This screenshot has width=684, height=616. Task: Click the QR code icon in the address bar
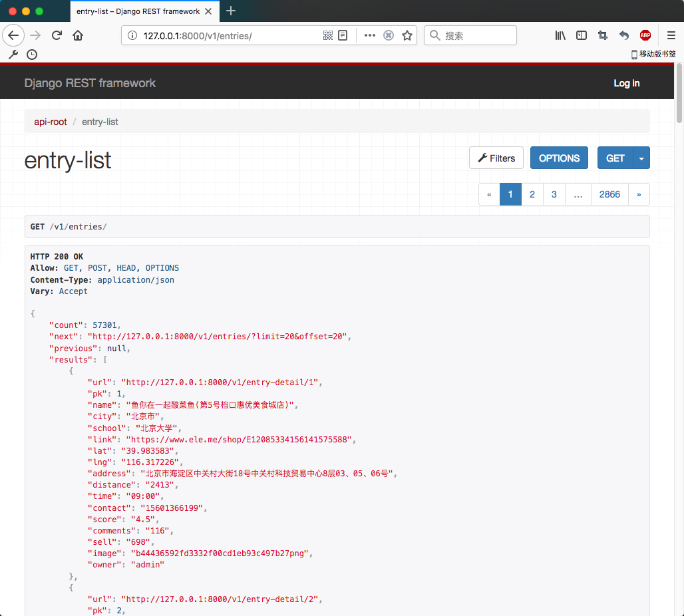click(x=328, y=35)
